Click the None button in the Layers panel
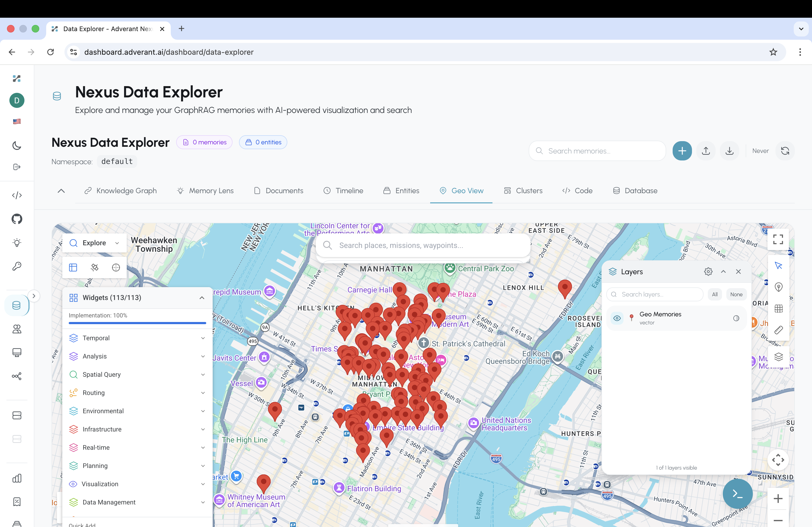This screenshot has height=527, width=812. (x=736, y=294)
